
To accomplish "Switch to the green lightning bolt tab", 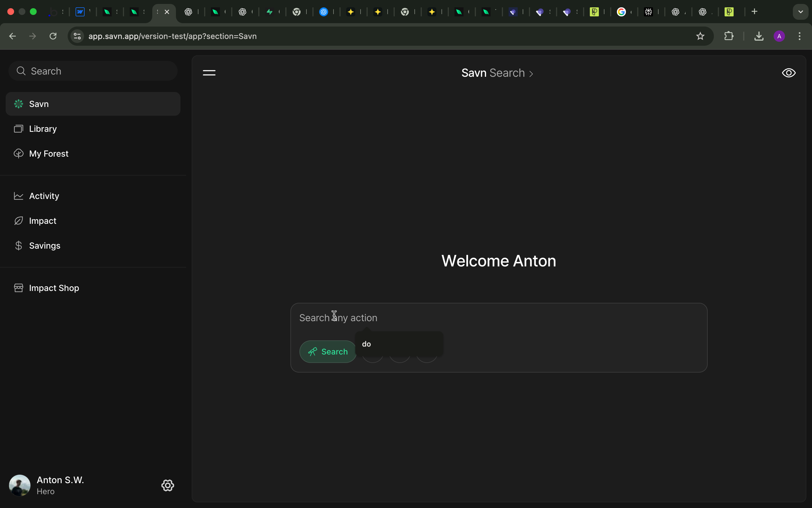I will click(270, 12).
